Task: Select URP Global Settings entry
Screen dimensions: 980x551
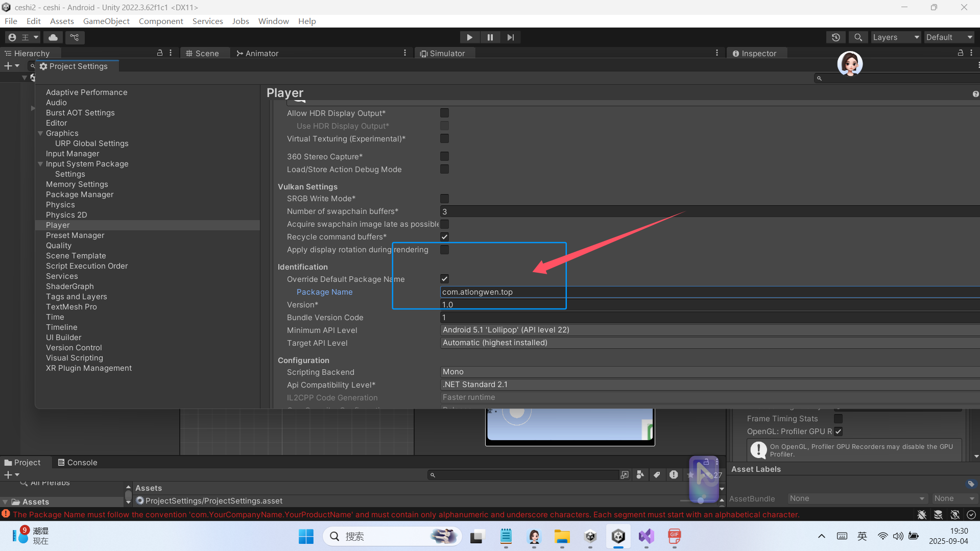Action: pos(92,143)
